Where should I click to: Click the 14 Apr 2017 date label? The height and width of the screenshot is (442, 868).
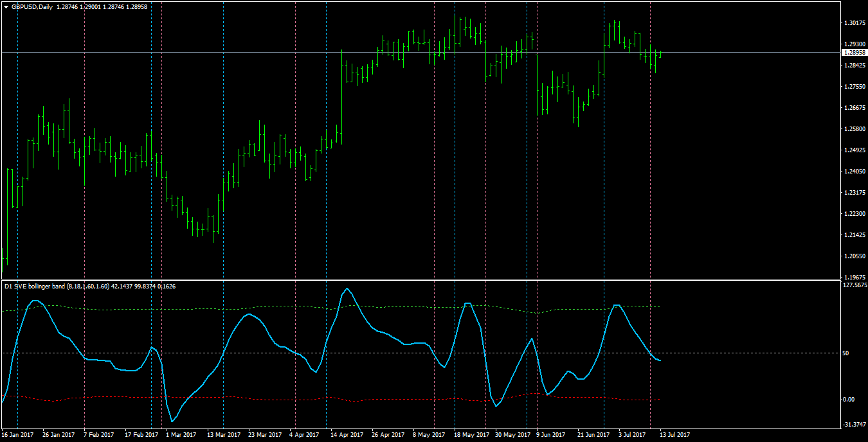[346, 435]
